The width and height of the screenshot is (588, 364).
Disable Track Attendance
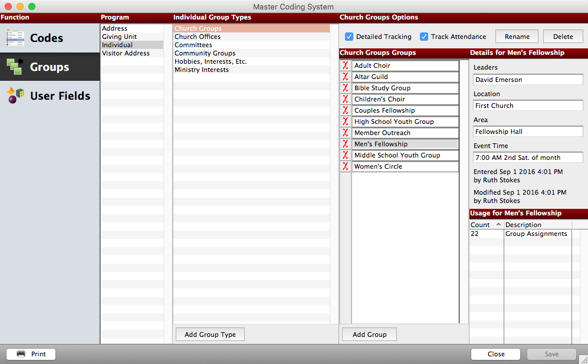[x=424, y=37]
